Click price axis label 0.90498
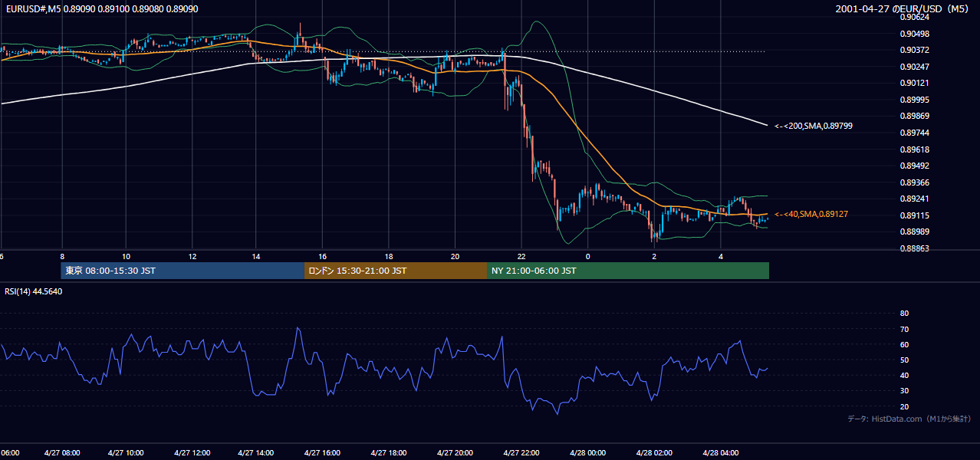This screenshot has width=980, height=460. click(x=916, y=34)
